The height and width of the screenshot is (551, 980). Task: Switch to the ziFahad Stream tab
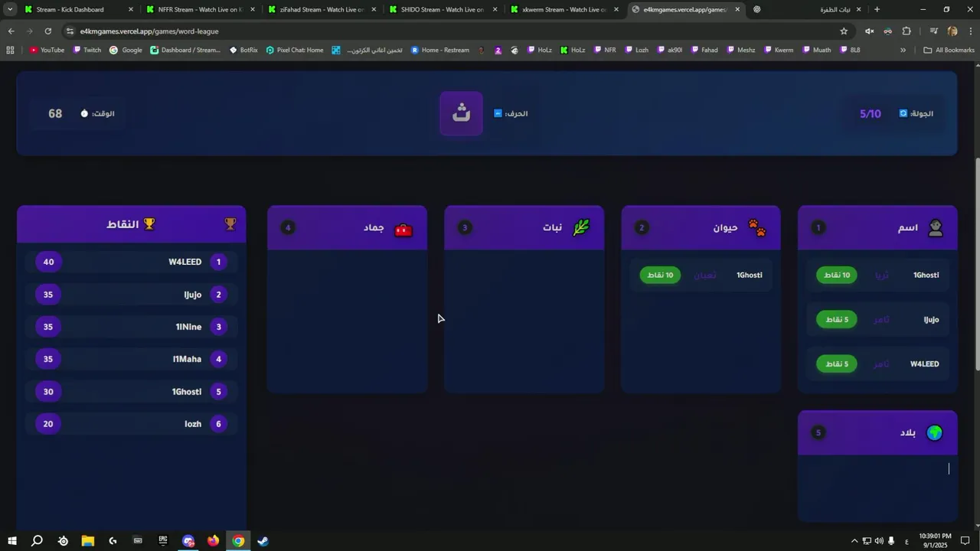click(322, 9)
